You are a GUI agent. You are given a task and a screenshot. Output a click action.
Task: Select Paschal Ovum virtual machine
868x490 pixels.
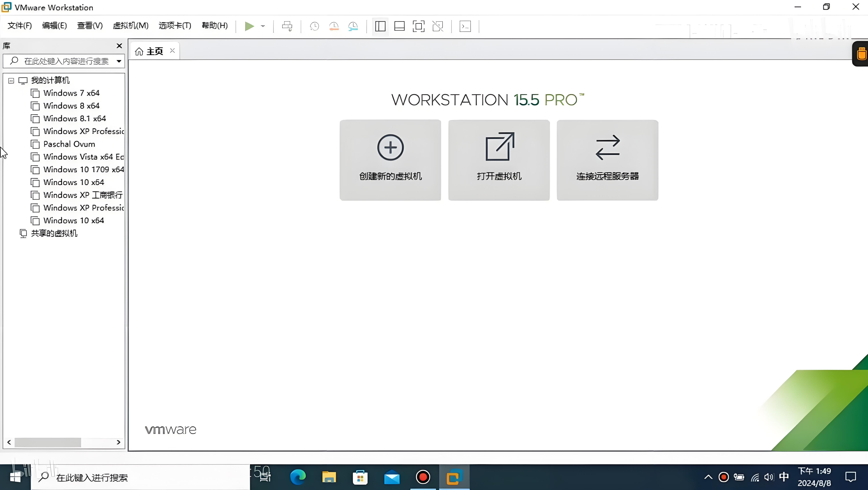click(69, 144)
